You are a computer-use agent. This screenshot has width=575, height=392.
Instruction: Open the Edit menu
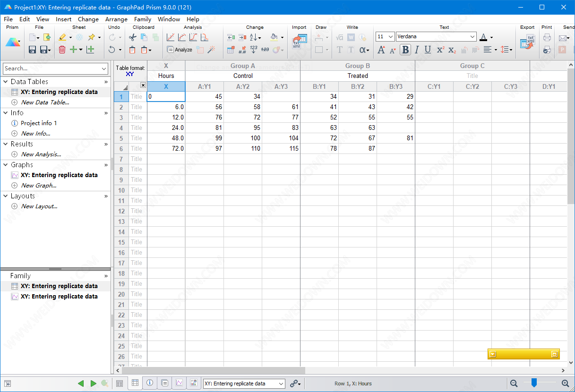pyautogui.click(x=25, y=19)
